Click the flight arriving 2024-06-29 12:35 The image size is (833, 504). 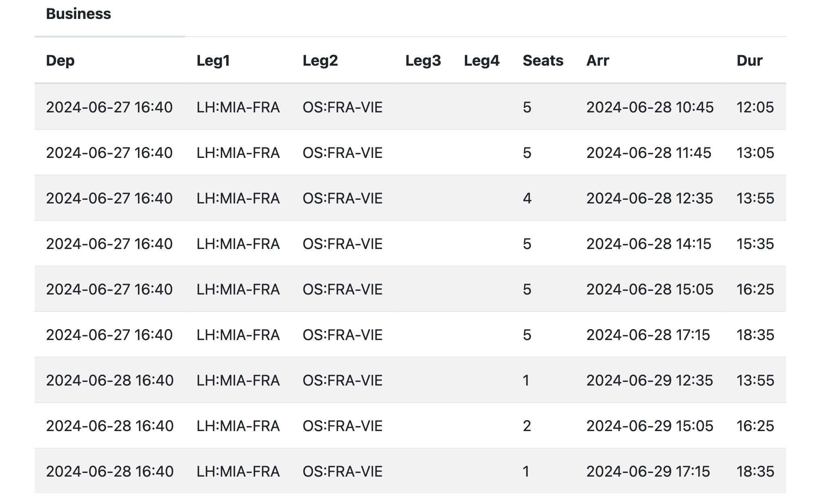[650, 381]
